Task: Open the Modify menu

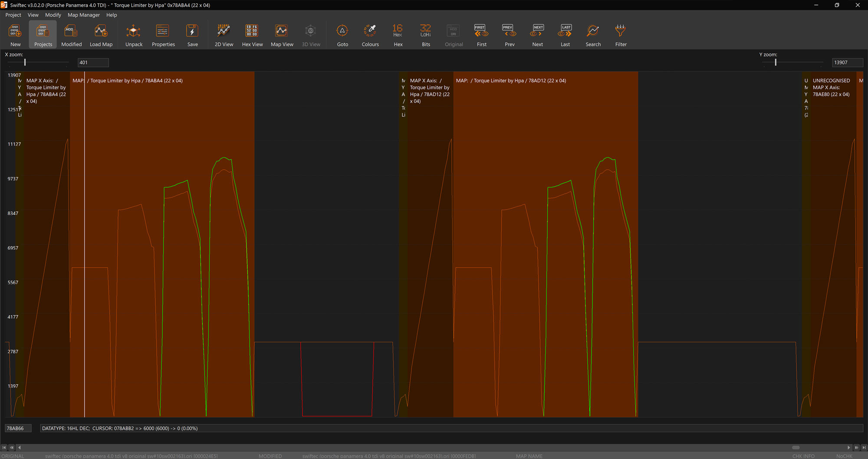Action: tap(53, 15)
